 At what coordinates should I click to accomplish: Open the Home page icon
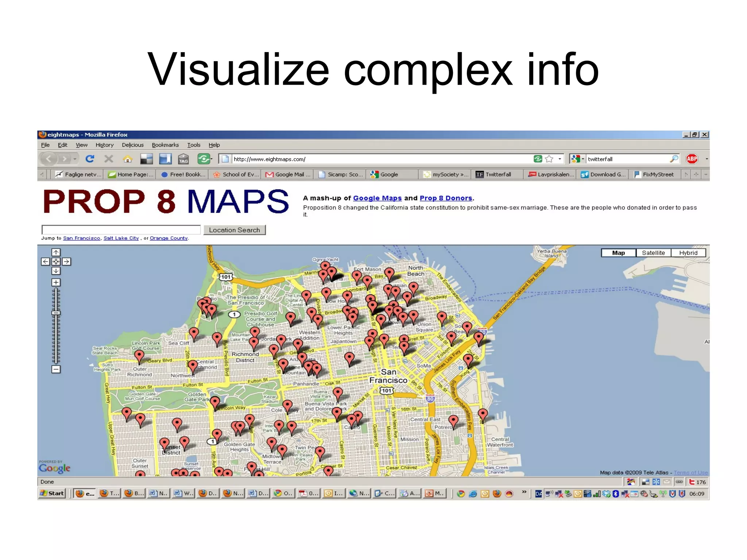(x=127, y=159)
